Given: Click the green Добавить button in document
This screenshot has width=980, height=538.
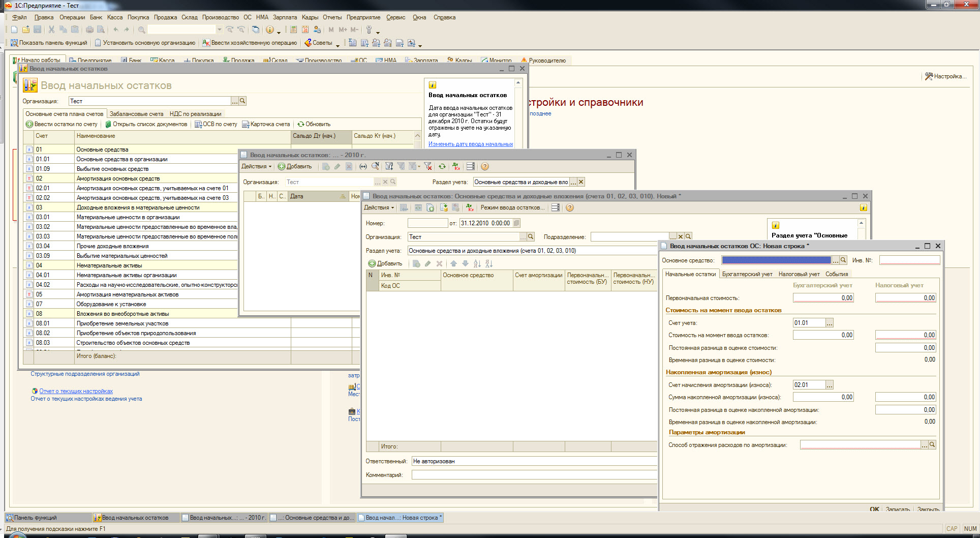Looking at the screenshot, I should [385, 263].
